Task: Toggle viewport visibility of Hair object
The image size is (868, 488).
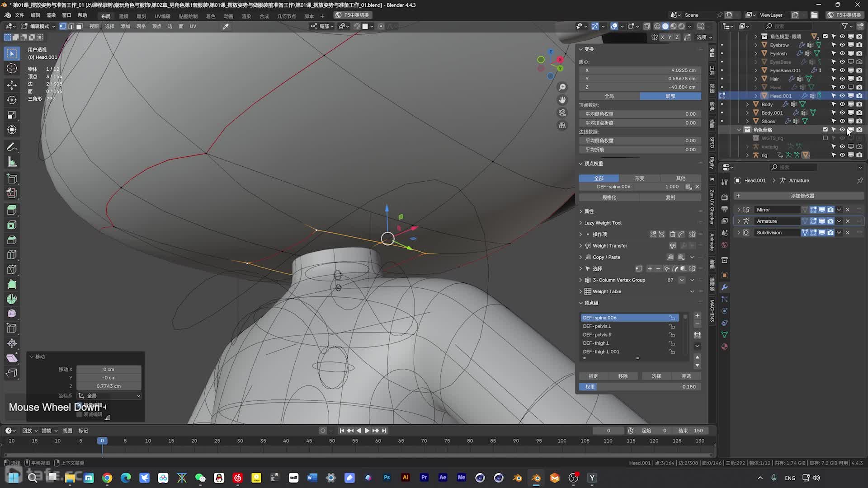Action: click(842, 79)
